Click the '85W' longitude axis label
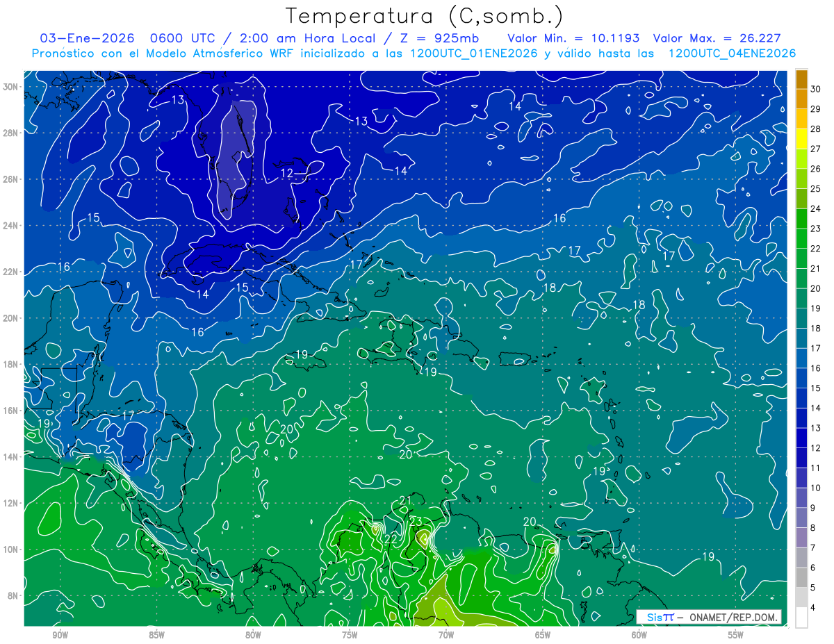834x644 pixels. point(156,636)
